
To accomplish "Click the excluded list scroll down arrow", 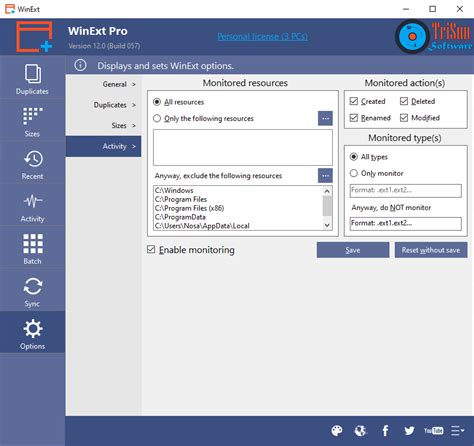I will coord(327,225).
